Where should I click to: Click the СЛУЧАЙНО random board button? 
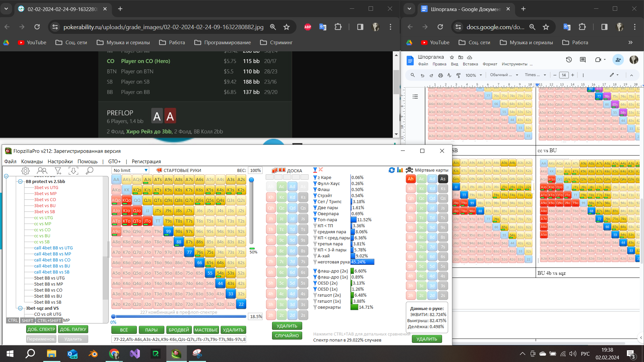(x=287, y=336)
